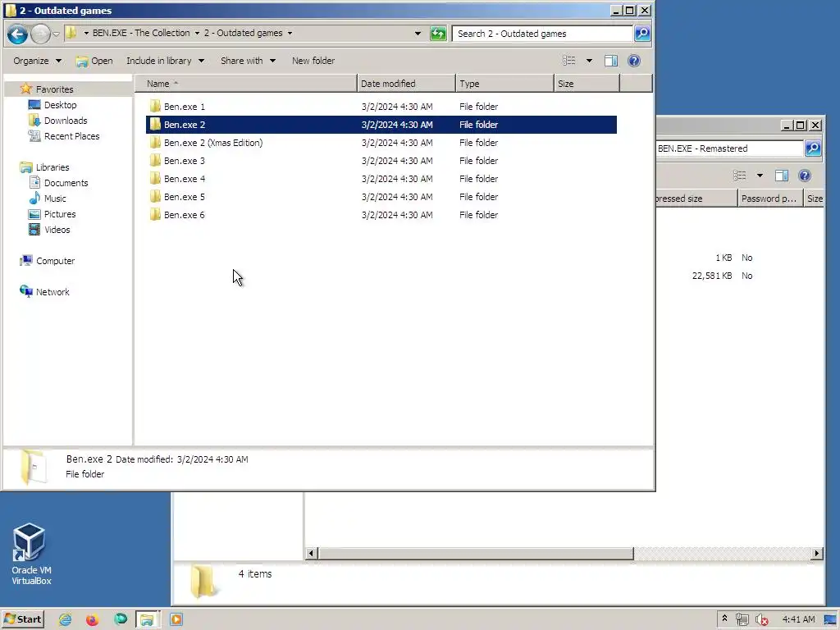Open the Include in library menu
840x630 pixels.
[165, 61]
